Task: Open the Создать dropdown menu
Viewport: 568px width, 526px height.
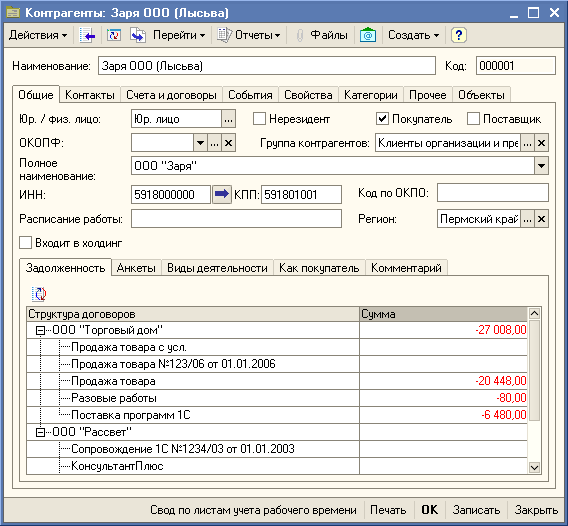Action: pos(413,35)
